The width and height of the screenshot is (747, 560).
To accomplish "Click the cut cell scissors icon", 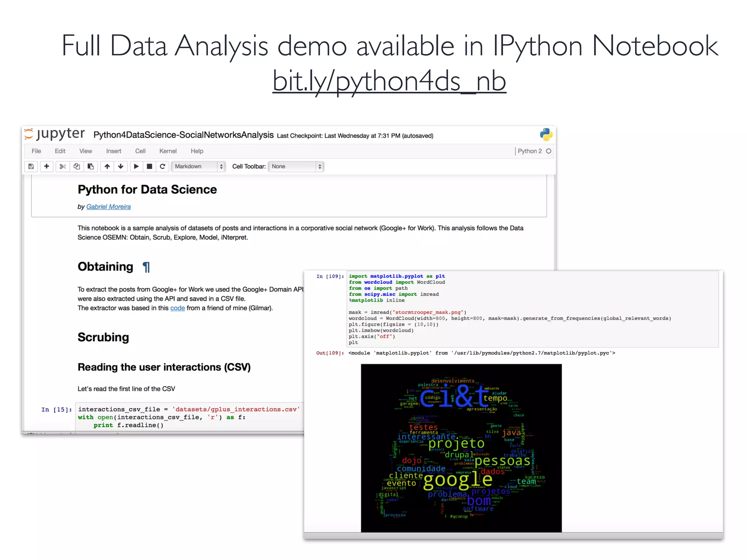I will [x=63, y=167].
